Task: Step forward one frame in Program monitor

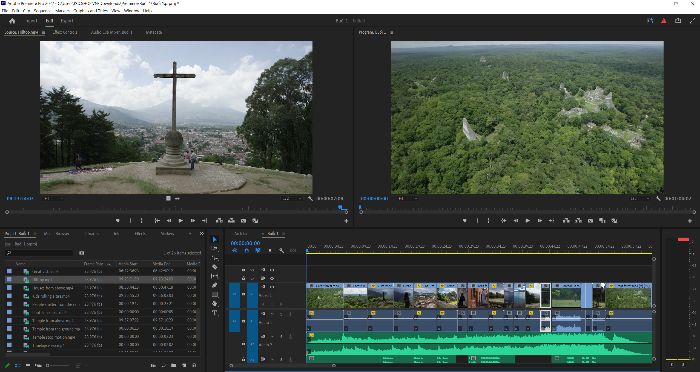Action: point(540,221)
